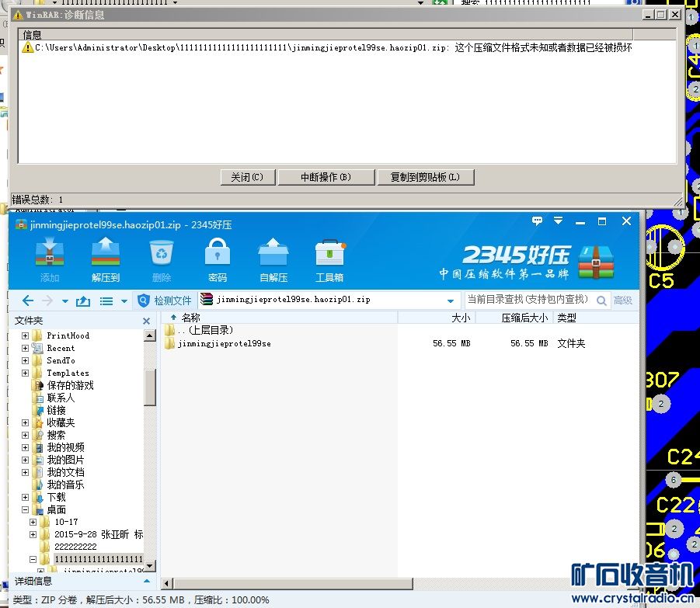Close the 文件夹 folder panel
The height and width of the screenshot is (608, 700).
[146, 321]
